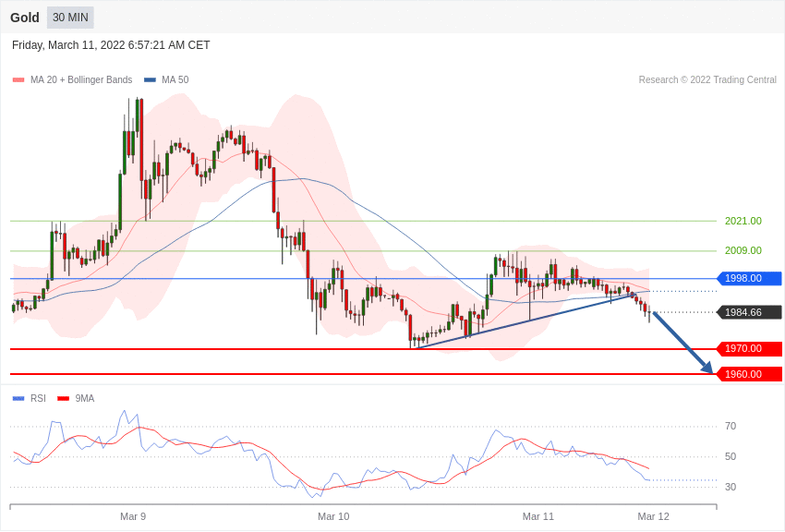Click the RSI legend label
This screenshot has height=532, width=785.
(x=38, y=398)
